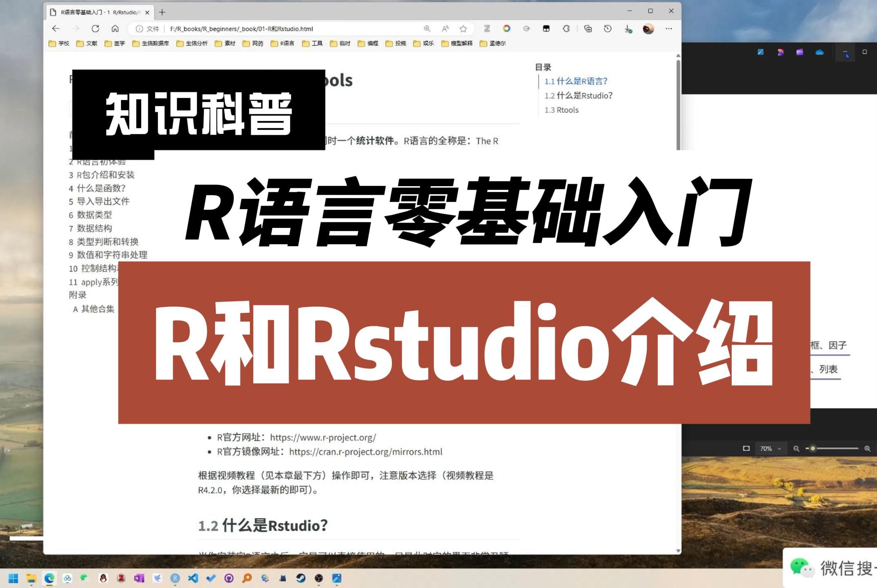Open chapter 9 数值和字符串处理

pos(108,255)
